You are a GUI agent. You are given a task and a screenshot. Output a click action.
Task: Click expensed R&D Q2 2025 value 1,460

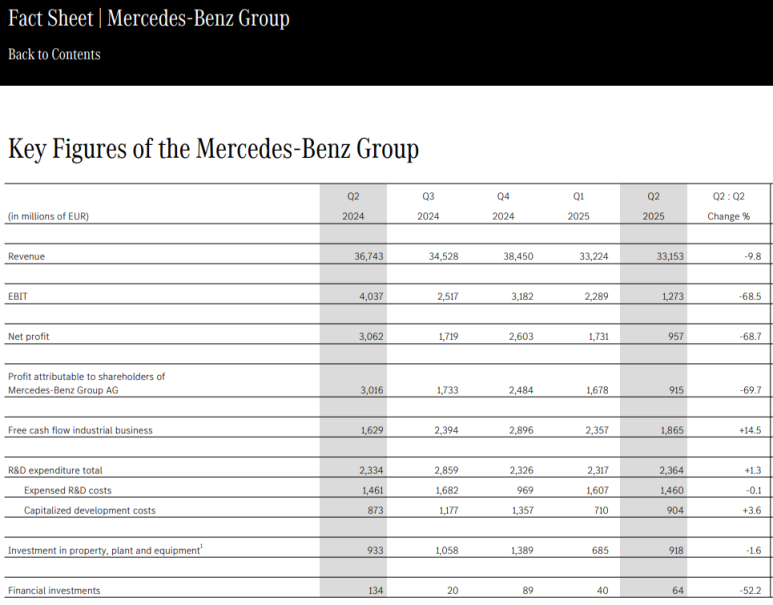(x=672, y=491)
